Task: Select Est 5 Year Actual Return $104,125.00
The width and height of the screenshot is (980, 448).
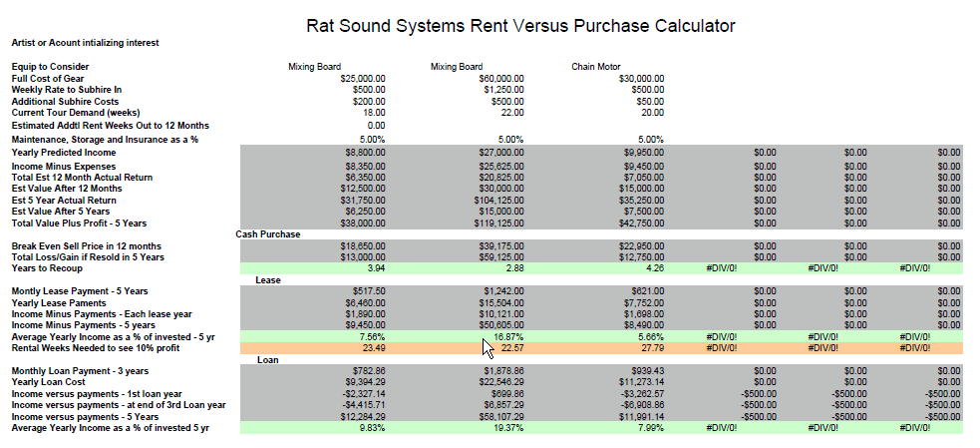Action: click(x=499, y=201)
